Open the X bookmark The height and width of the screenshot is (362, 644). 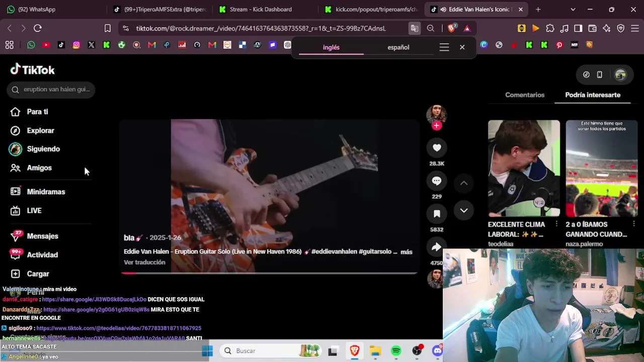pos(92,45)
